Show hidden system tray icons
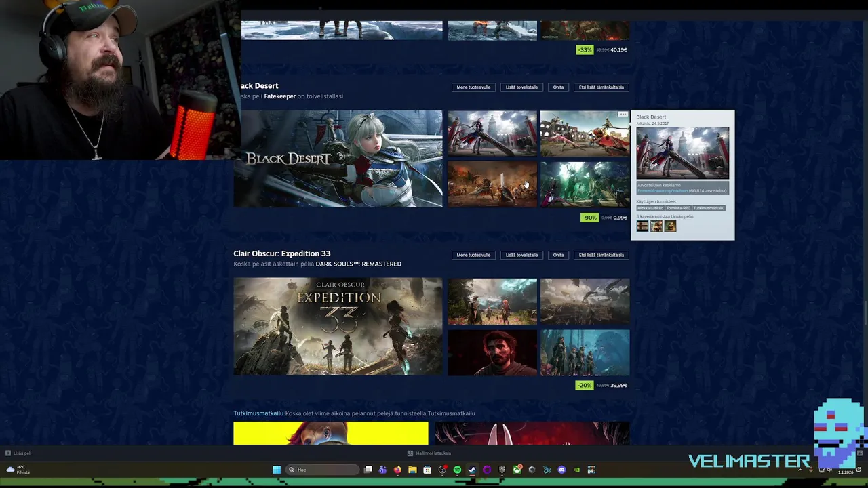This screenshot has height=488, width=868. 800,470
